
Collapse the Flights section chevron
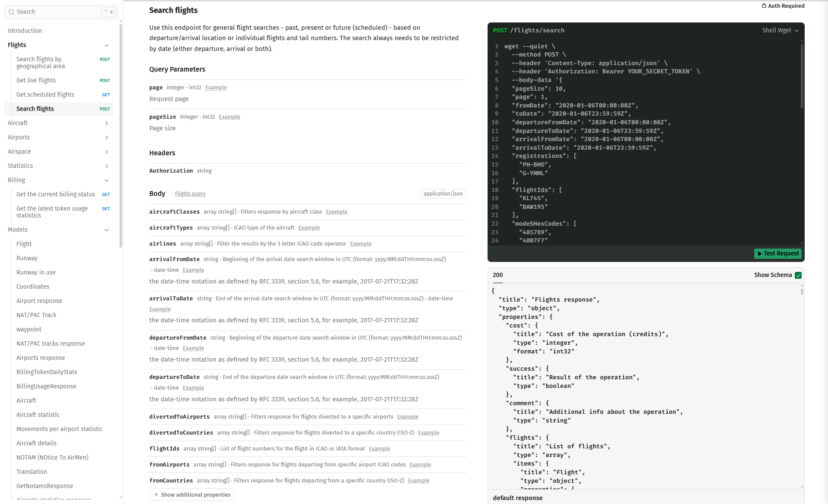107,45
